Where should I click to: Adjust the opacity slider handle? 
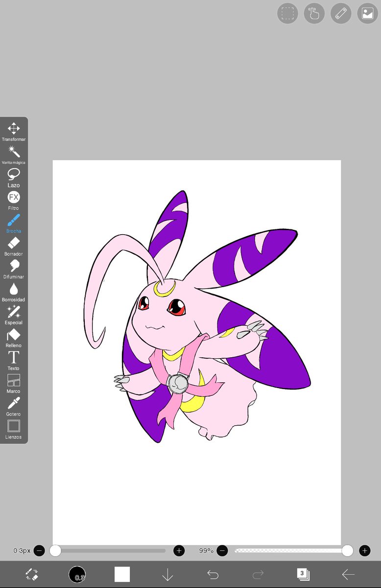(347, 551)
